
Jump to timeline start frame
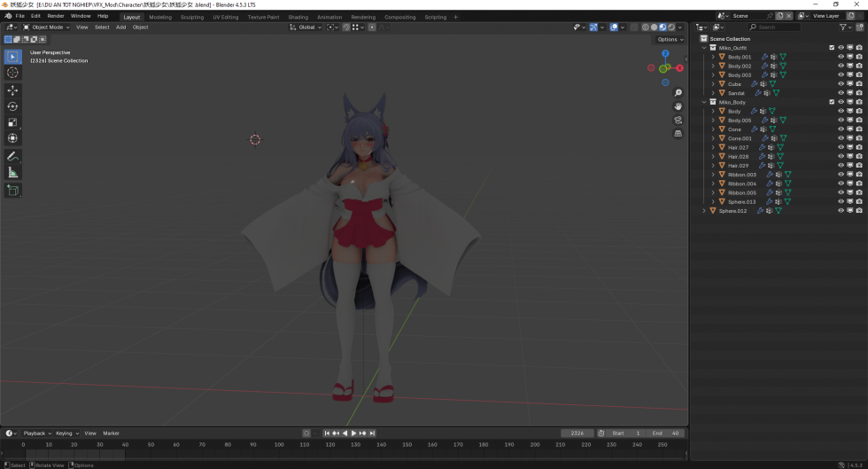tap(327, 433)
